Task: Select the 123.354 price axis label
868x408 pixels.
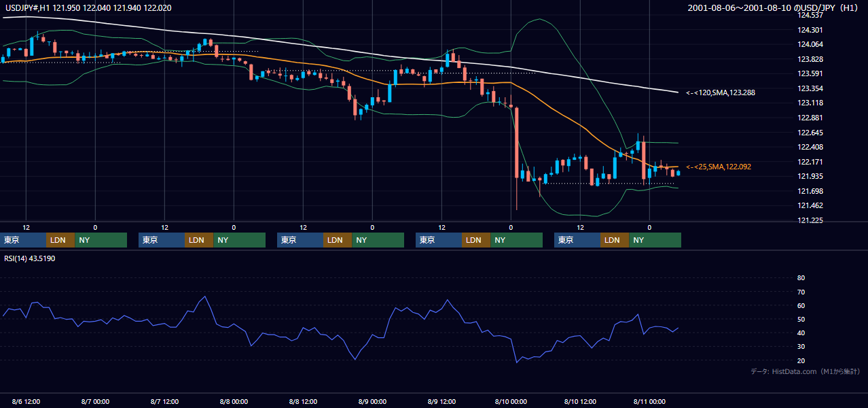Action: click(810, 88)
